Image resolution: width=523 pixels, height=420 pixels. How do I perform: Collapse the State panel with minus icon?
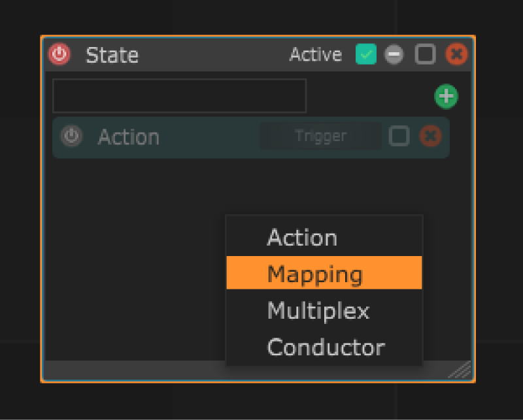coord(394,55)
